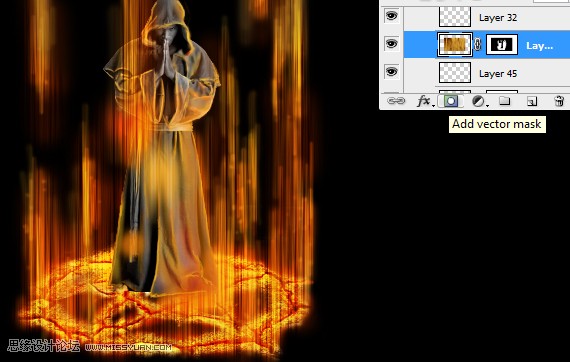570x362 pixels.
Task: Click the mask link chain icon
Action: coord(478,45)
